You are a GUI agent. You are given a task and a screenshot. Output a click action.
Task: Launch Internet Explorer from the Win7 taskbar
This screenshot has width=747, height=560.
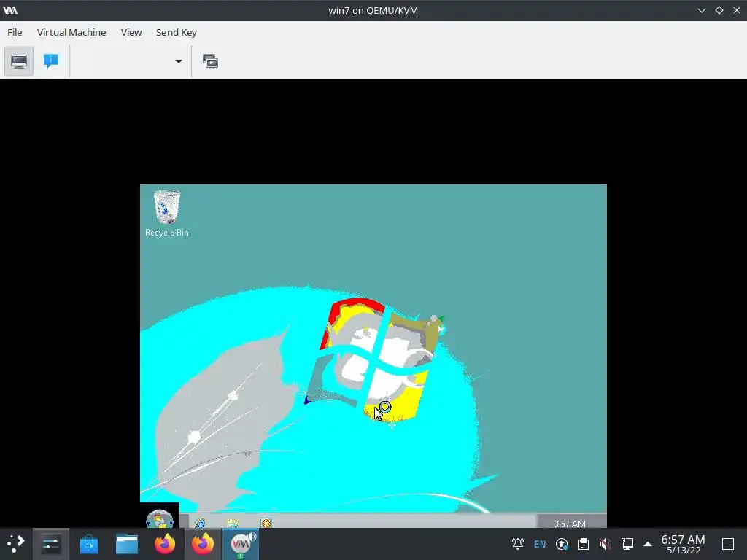[x=200, y=523]
